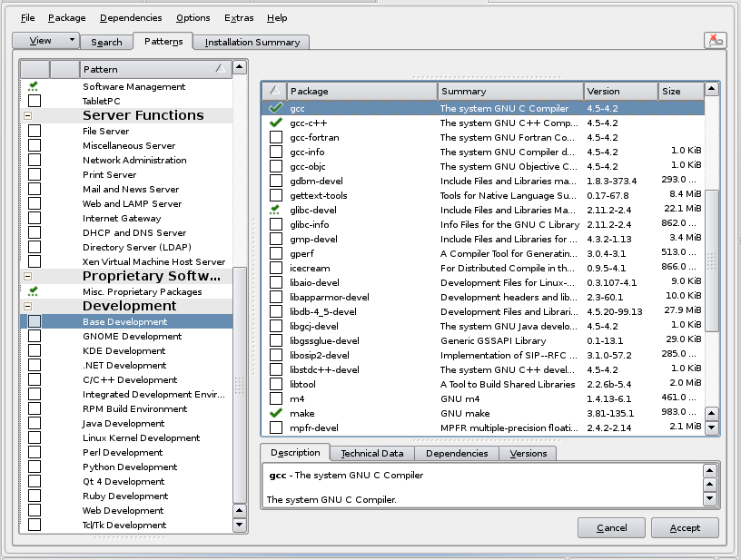Click the description pane scroll-down arrow
The image size is (741, 560).
[x=710, y=498]
